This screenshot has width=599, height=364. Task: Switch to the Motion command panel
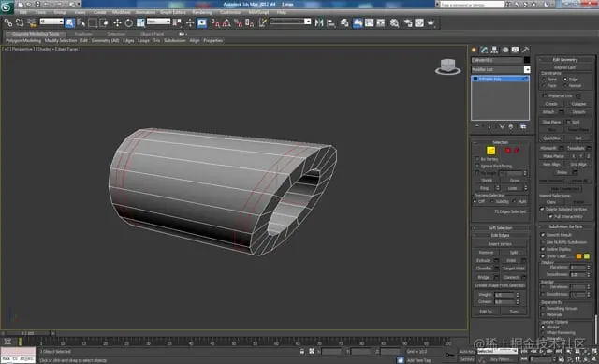[x=505, y=50]
